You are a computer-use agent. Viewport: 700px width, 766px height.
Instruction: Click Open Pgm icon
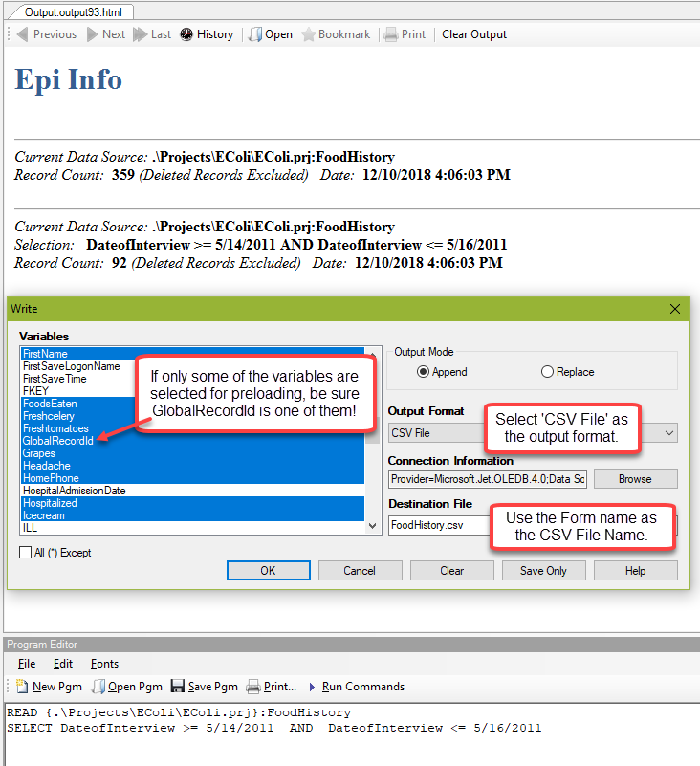98,687
